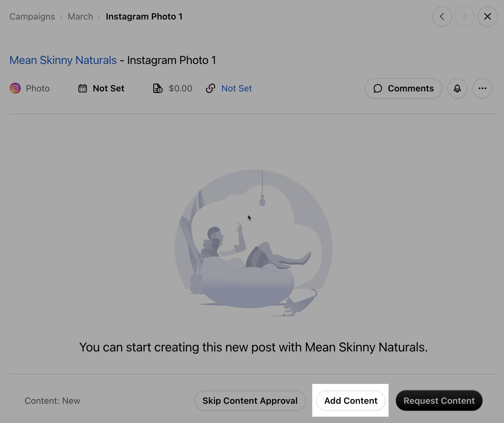This screenshot has width=504, height=423.
Task: Click the start creating new post message
Action: pos(253,347)
